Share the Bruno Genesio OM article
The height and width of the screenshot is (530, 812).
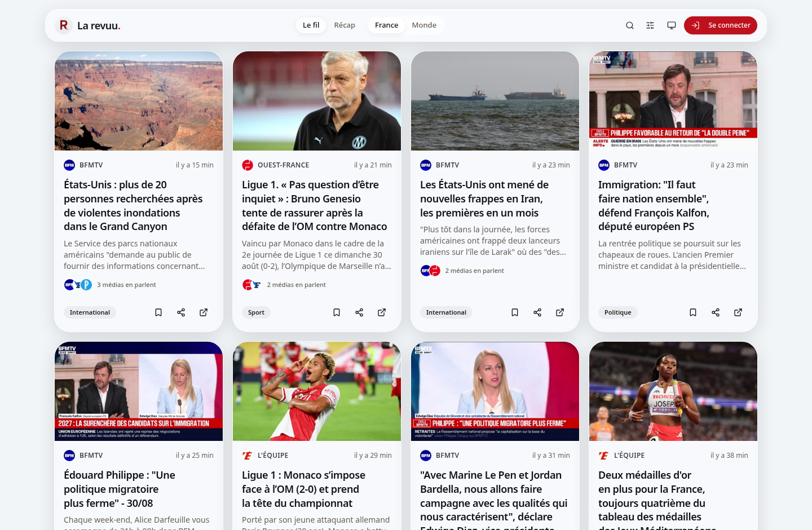click(359, 312)
